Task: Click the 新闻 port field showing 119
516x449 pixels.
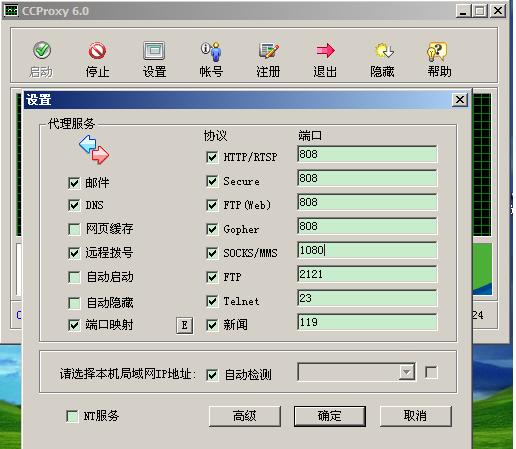Action: click(x=367, y=322)
